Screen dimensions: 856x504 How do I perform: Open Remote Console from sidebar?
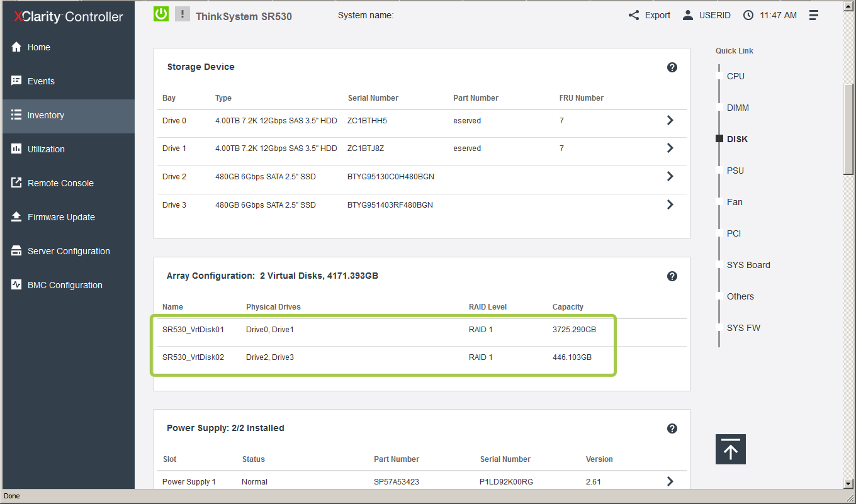coord(60,183)
